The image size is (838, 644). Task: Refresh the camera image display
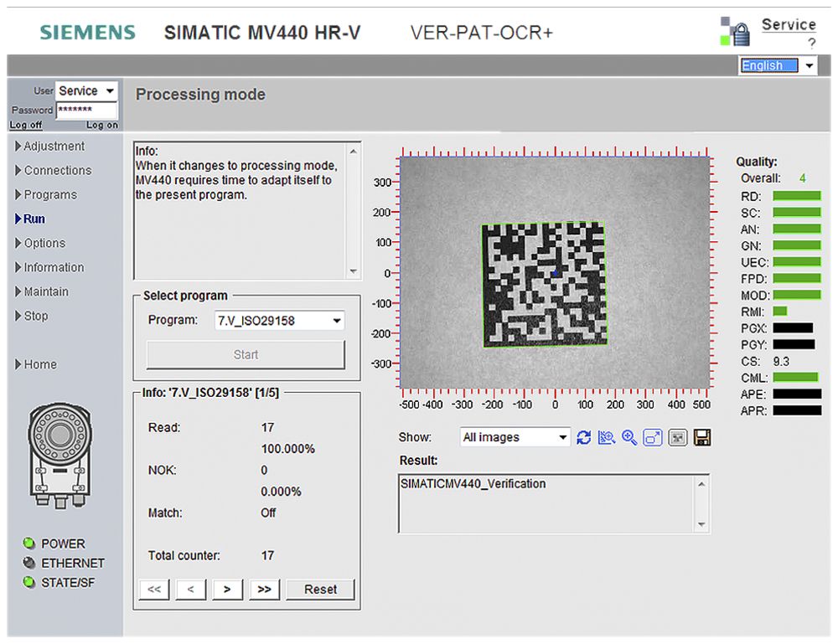584,436
